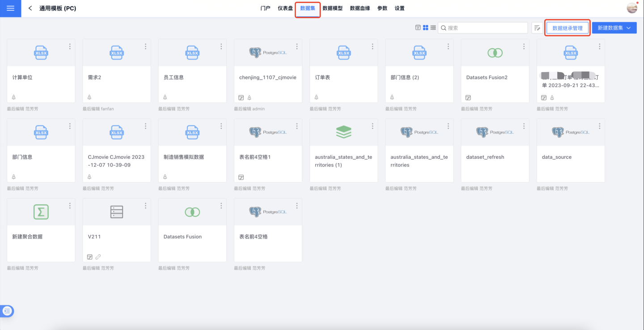Click the XLSX icon of 部门信息 (2)
644x330 pixels.
[x=419, y=53]
